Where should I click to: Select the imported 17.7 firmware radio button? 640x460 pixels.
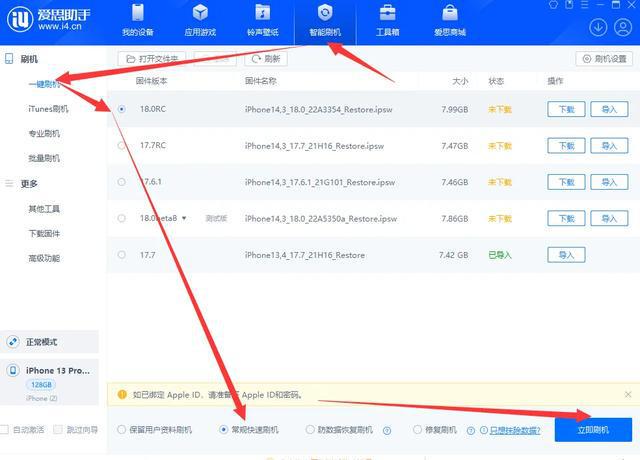coord(121,255)
